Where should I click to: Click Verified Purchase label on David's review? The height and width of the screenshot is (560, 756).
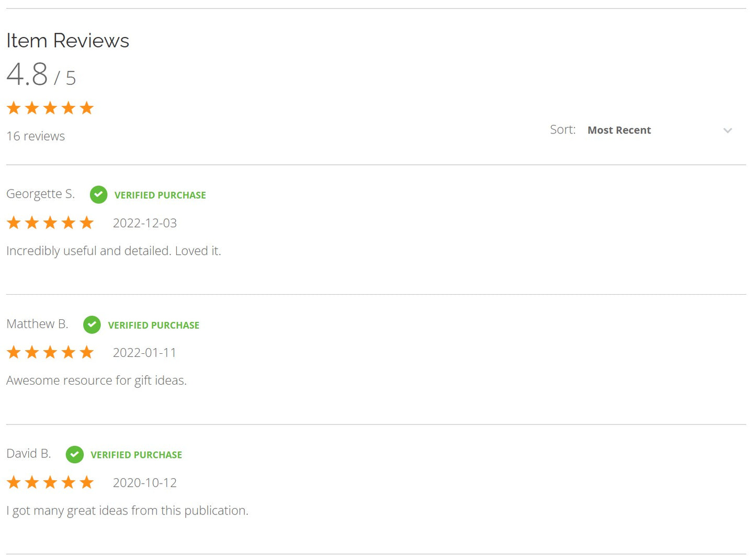(x=136, y=455)
